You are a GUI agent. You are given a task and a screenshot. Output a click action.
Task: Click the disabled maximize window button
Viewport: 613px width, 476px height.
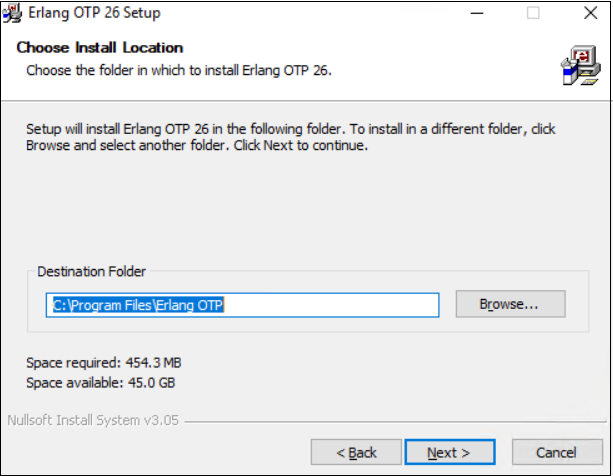pyautogui.click(x=533, y=14)
